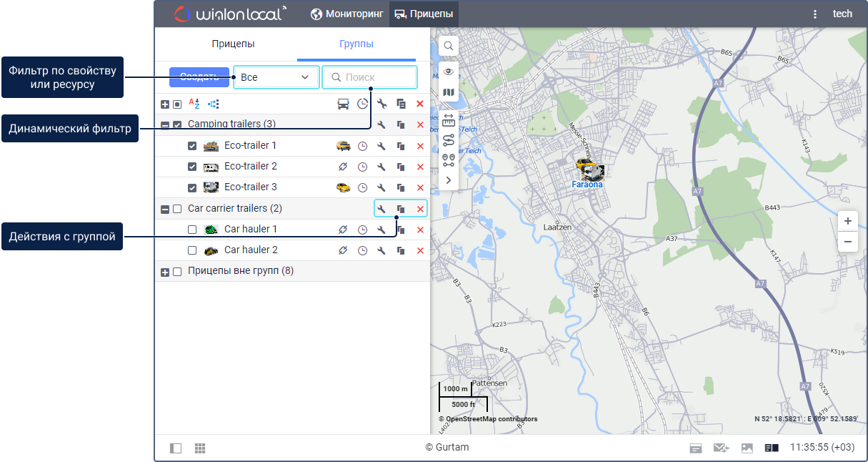Image resolution: width=868 pixels, height=462 pixels.
Task: Open the 'Все' filter dropdown
Action: [x=276, y=77]
